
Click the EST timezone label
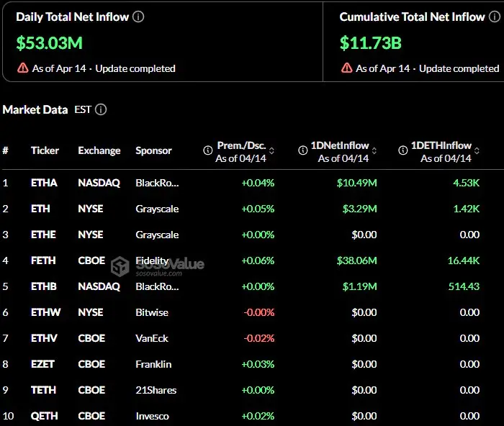point(83,109)
